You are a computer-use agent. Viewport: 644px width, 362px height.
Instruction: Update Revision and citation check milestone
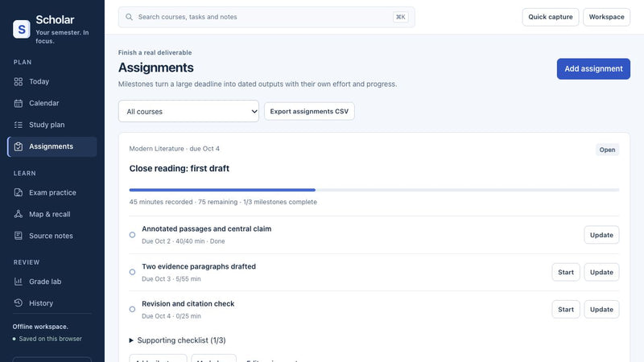[601, 310]
